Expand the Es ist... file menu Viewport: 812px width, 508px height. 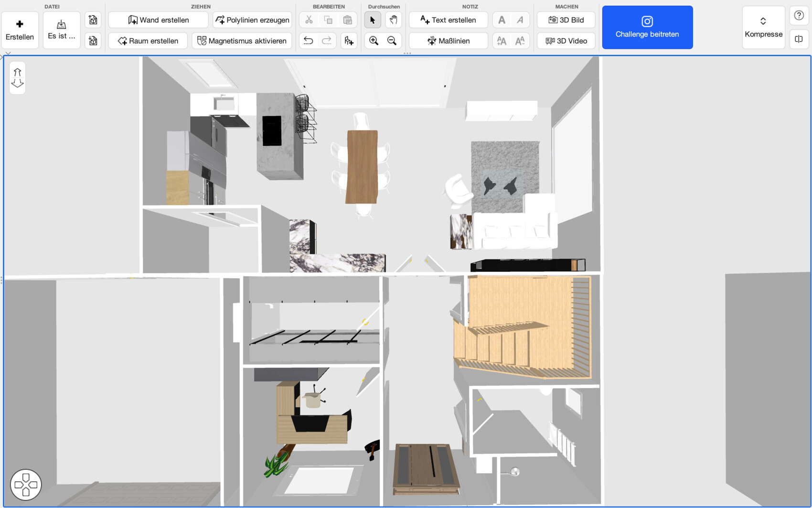[62, 30]
